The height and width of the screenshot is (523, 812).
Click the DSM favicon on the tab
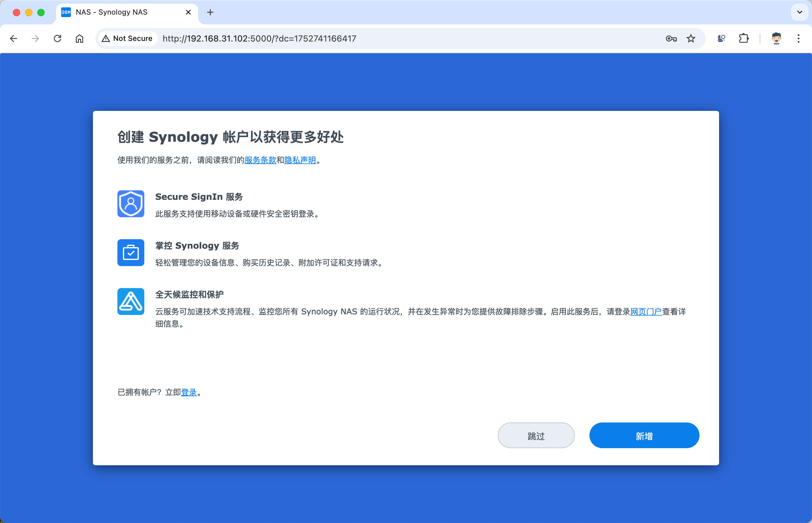(x=66, y=12)
